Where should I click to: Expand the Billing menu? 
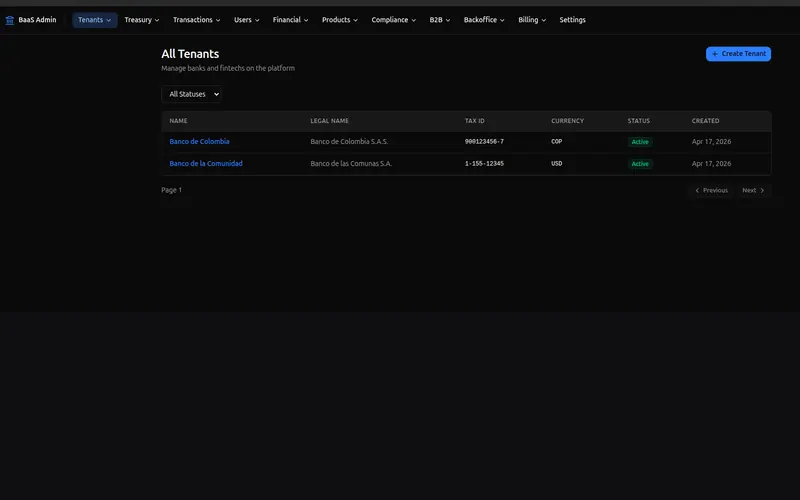click(532, 20)
